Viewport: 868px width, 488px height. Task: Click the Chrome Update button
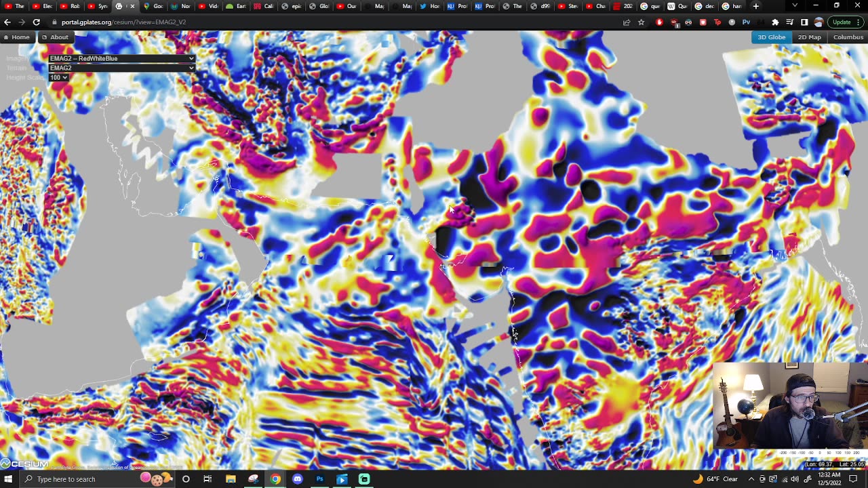click(x=845, y=22)
